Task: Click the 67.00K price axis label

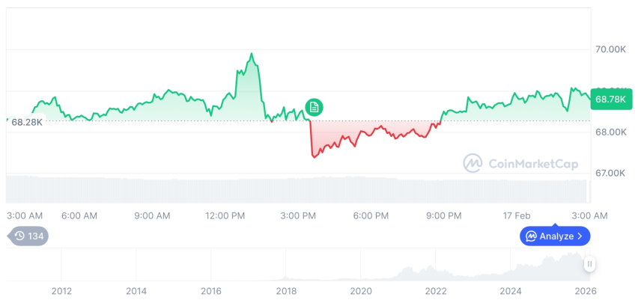Action: click(x=610, y=173)
